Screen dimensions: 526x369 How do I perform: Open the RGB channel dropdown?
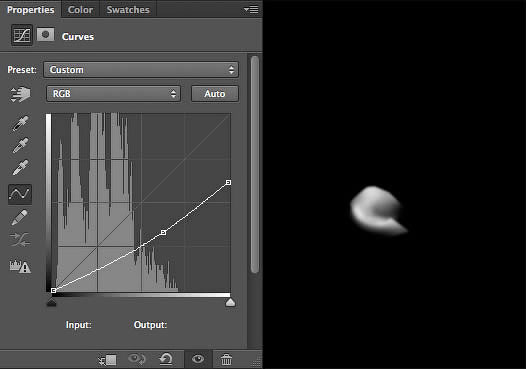click(x=113, y=94)
